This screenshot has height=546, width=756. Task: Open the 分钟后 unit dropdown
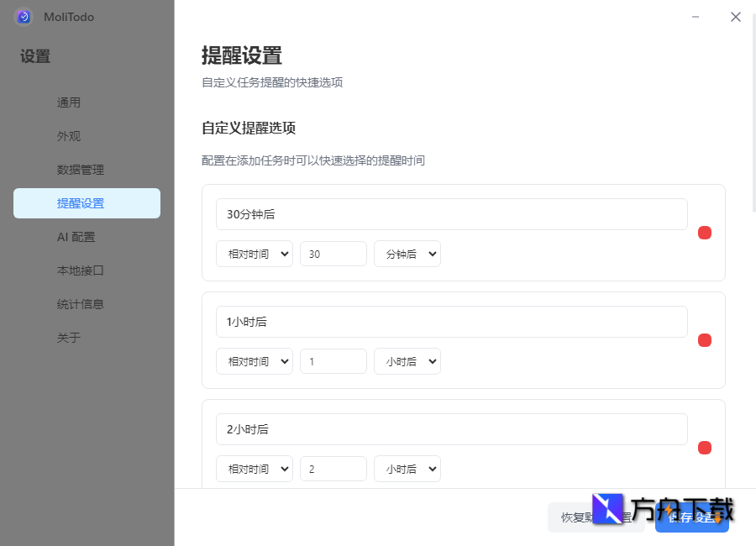point(407,253)
